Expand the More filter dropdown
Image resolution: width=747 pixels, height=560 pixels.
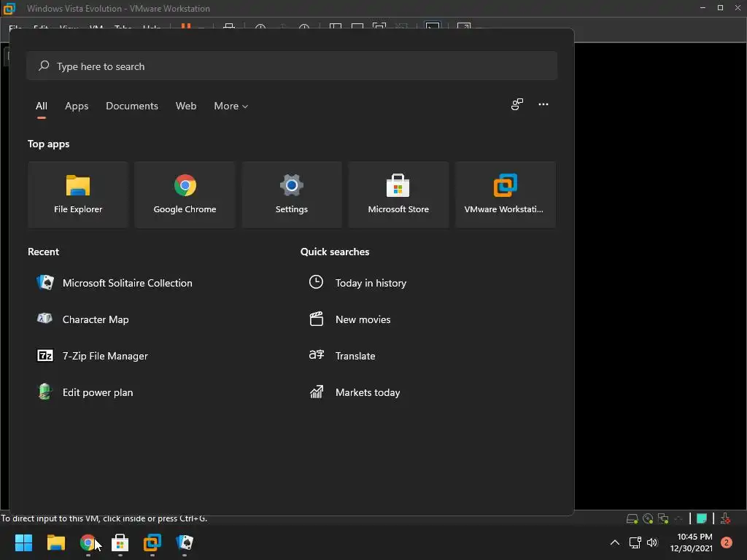click(231, 106)
